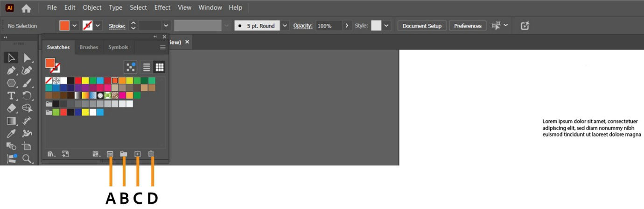Click the Opacity 100% input field
The width and height of the screenshot is (644, 209).
pos(329,26)
